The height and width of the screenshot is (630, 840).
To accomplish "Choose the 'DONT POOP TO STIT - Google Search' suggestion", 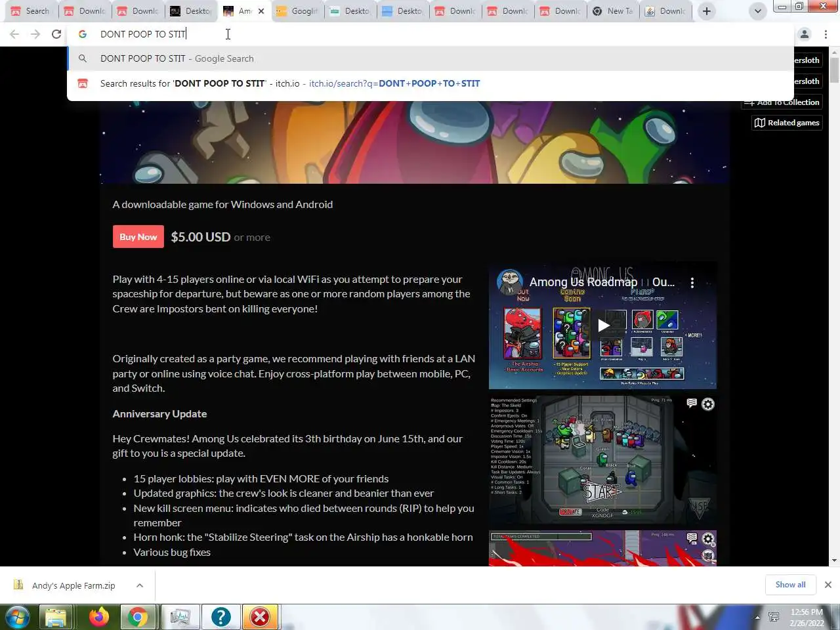I will click(x=430, y=58).
